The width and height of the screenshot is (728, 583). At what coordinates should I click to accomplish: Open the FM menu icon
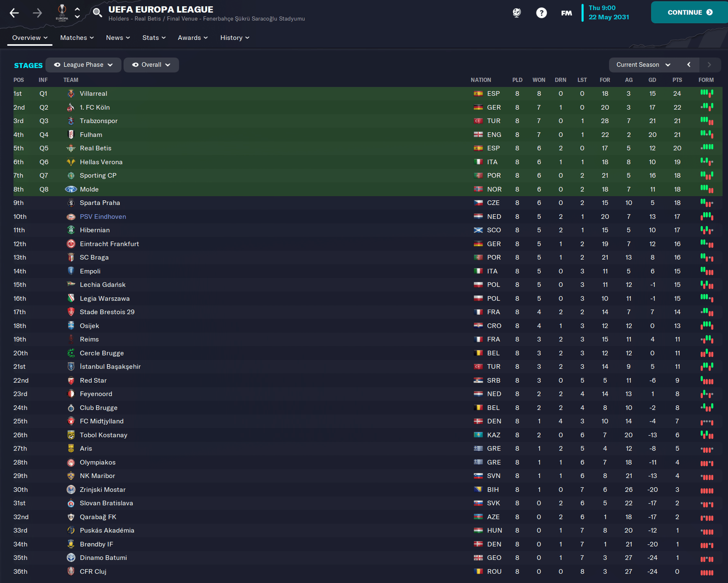(x=566, y=13)
